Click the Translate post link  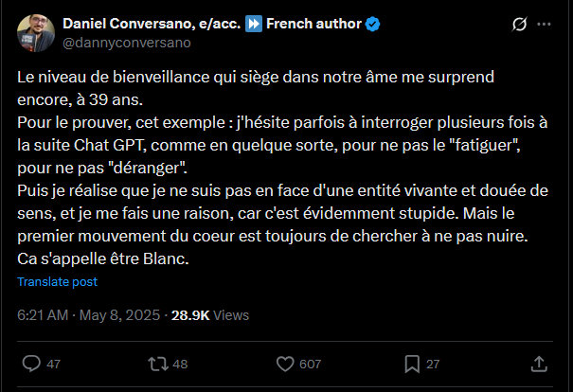58,281
